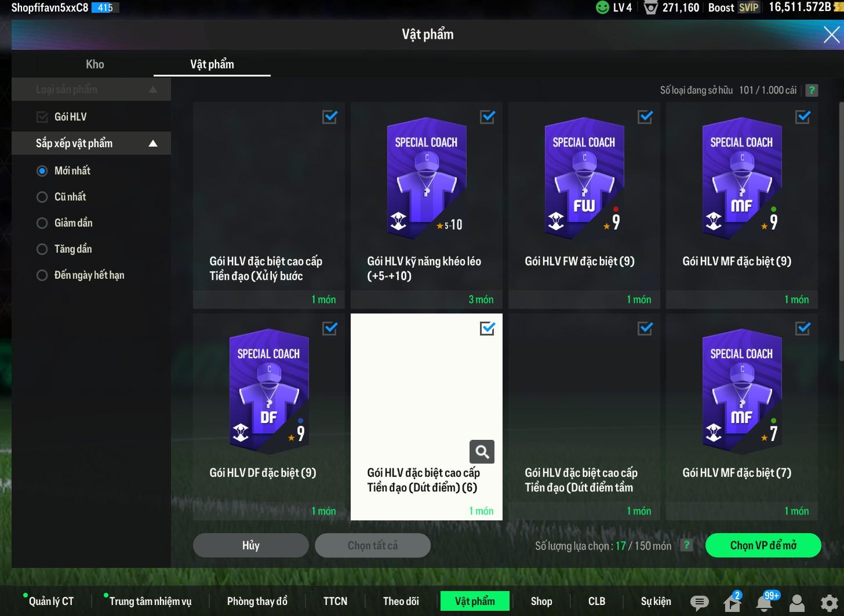The width and height of the screenshot is (844, 616).
Task: Collapse the Sắp xếp vật phẩm section
Action: [153, 144]
